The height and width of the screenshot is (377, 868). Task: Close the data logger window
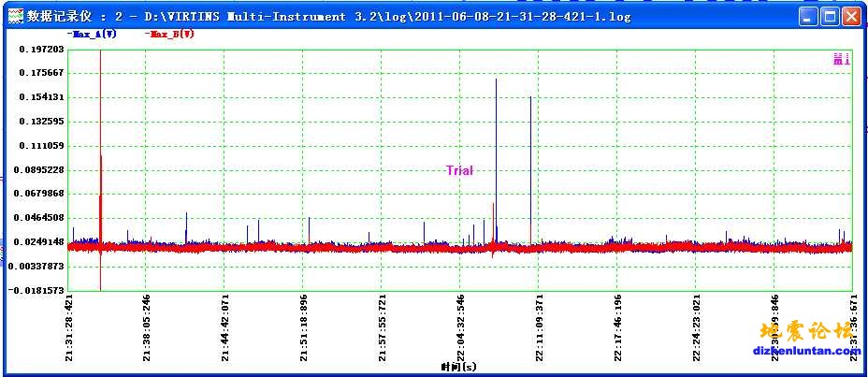coord(850,16)
